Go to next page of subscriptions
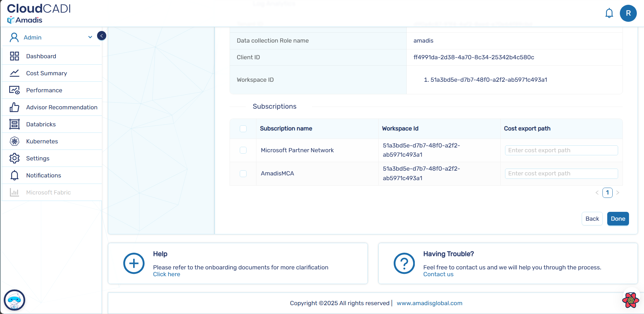Image resolution: width=644 pixels, height=314 pixels. tap(617, 193)
